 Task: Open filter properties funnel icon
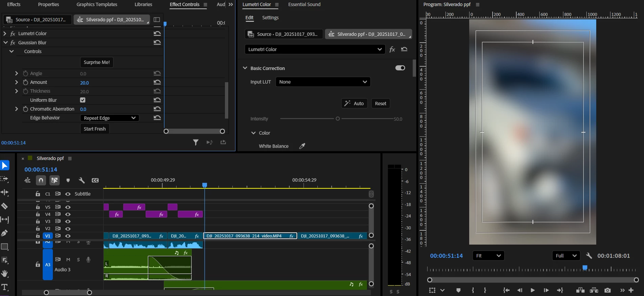click(x=196, y=142)
